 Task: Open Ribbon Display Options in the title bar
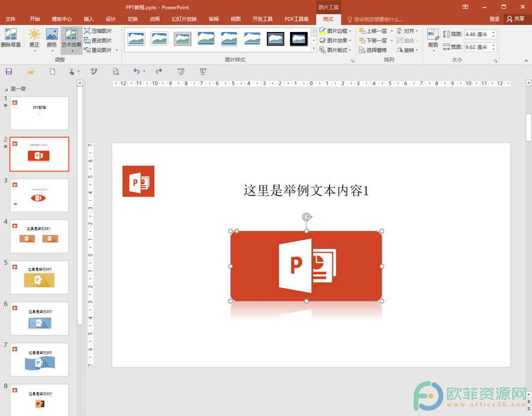(465, 7)
